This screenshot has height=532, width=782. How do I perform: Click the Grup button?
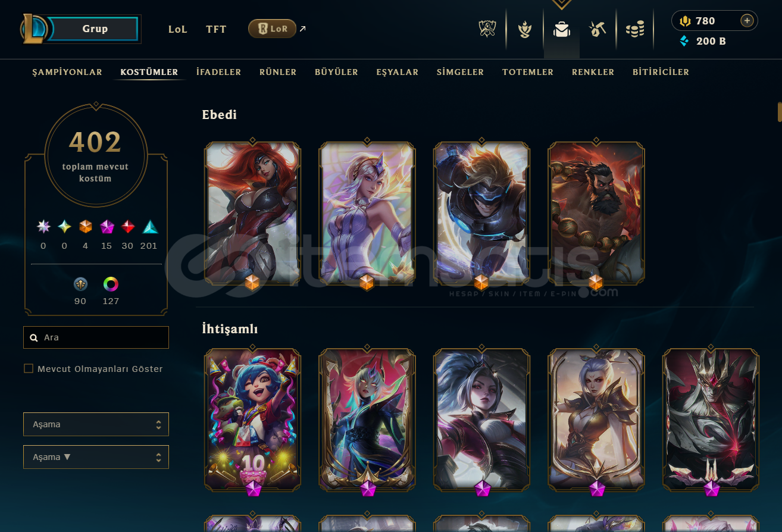(x=95, y=29)
